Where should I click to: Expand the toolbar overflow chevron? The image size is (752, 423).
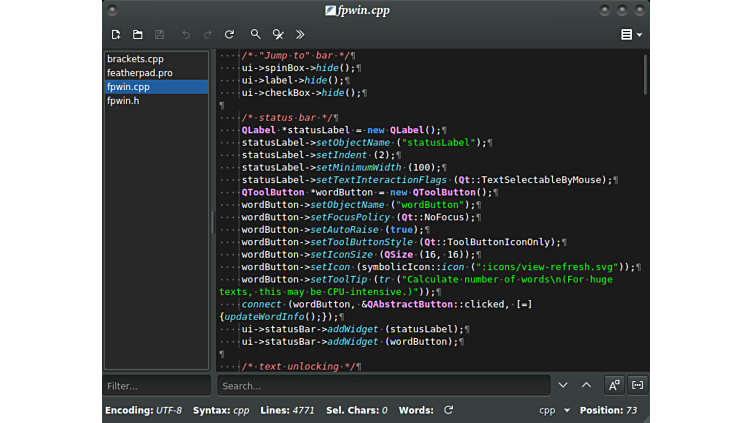click(x=300, y=34)
